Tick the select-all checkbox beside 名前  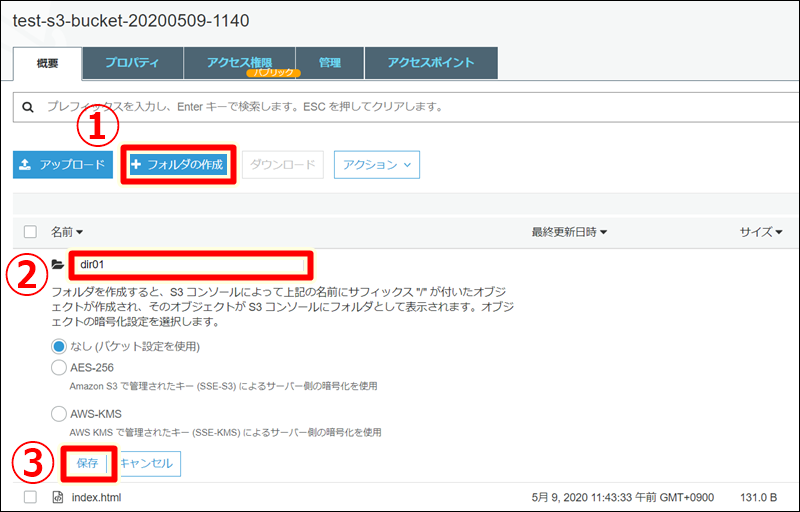click(30, 232)
